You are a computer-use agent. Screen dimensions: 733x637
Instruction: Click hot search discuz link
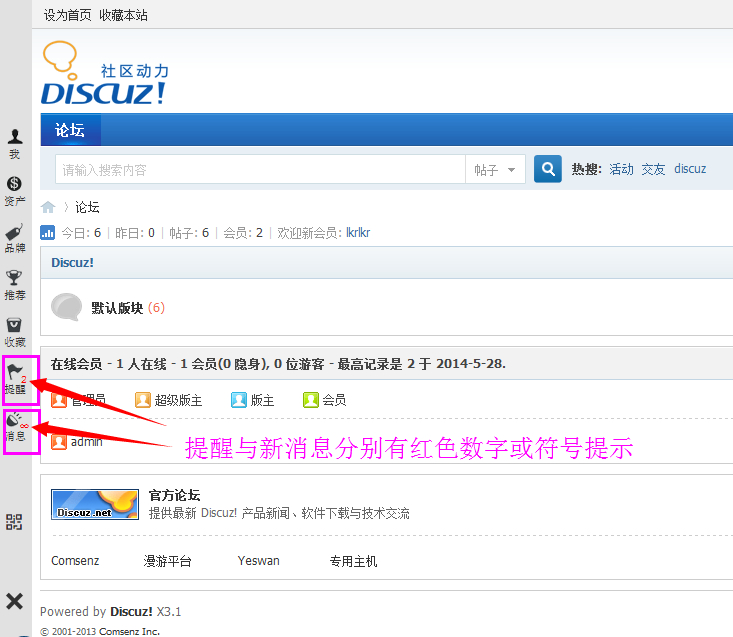coord(690,169)
